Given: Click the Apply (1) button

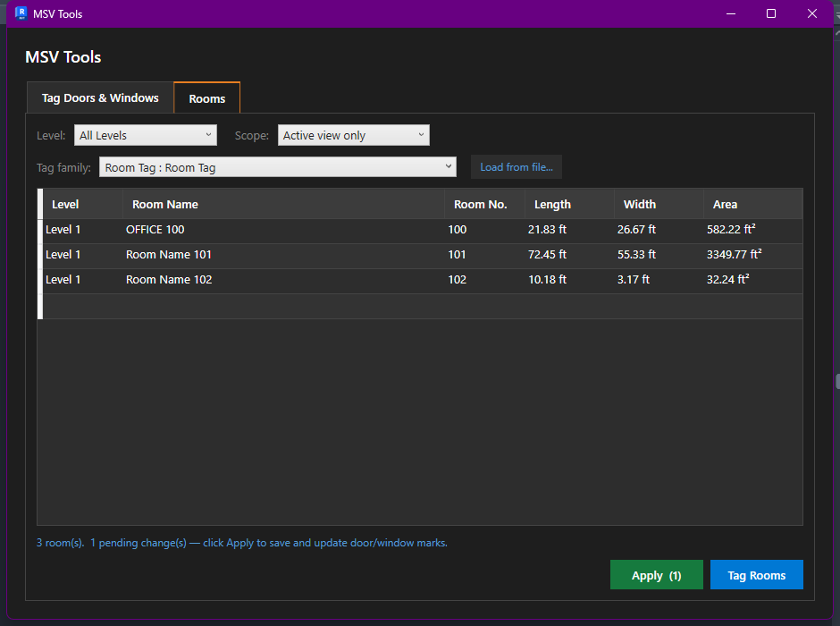Looking at the screenshot, I should point(656,575).
